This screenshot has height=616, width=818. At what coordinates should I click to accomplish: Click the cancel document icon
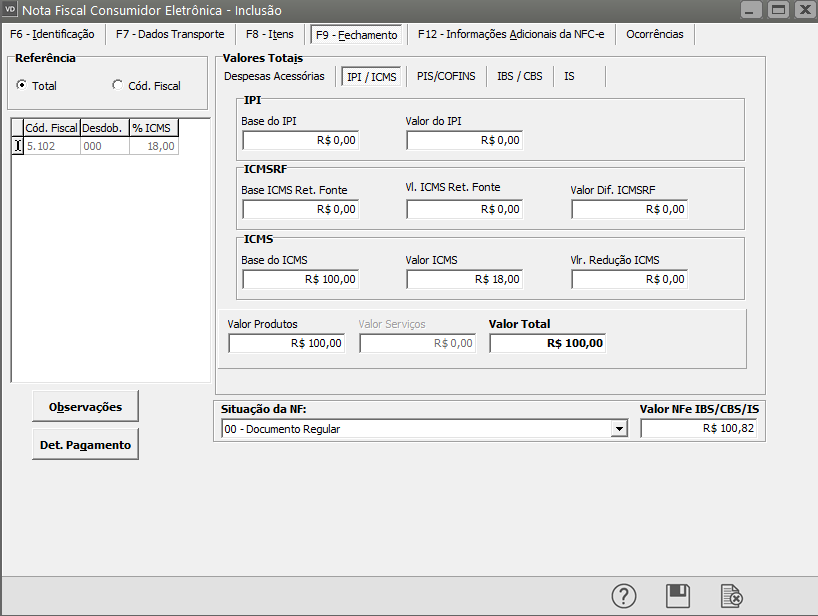point(732,596)
